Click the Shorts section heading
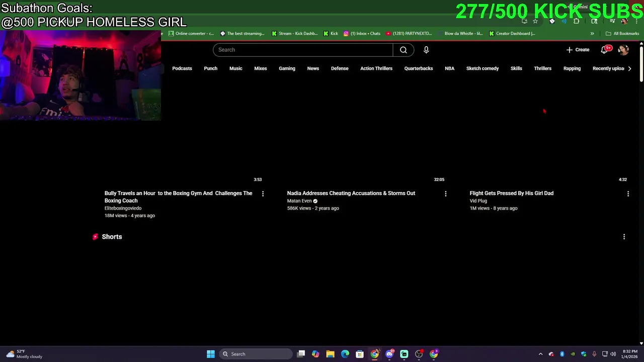 click(112, 237)
